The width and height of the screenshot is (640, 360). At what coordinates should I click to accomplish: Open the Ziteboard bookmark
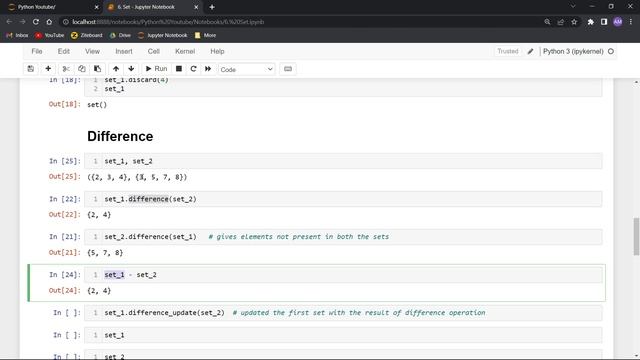[x=87, y=36]
